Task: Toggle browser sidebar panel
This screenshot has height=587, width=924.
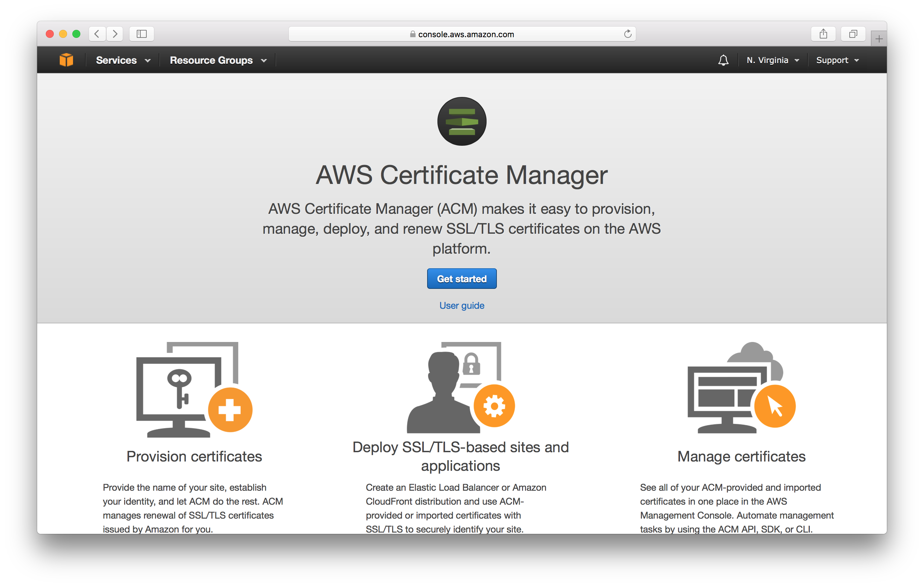Action: coord(141,33)
